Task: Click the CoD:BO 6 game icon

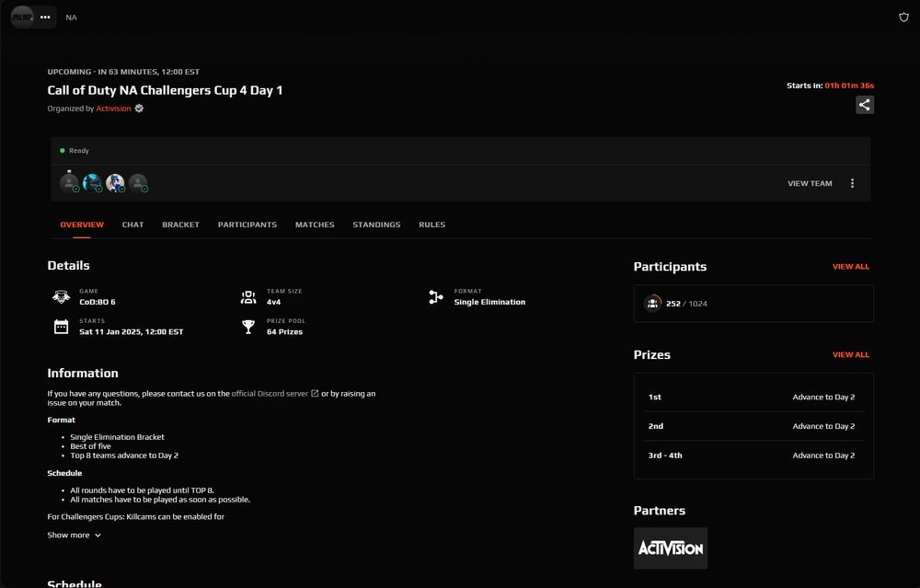Action: tap(61, 297)
